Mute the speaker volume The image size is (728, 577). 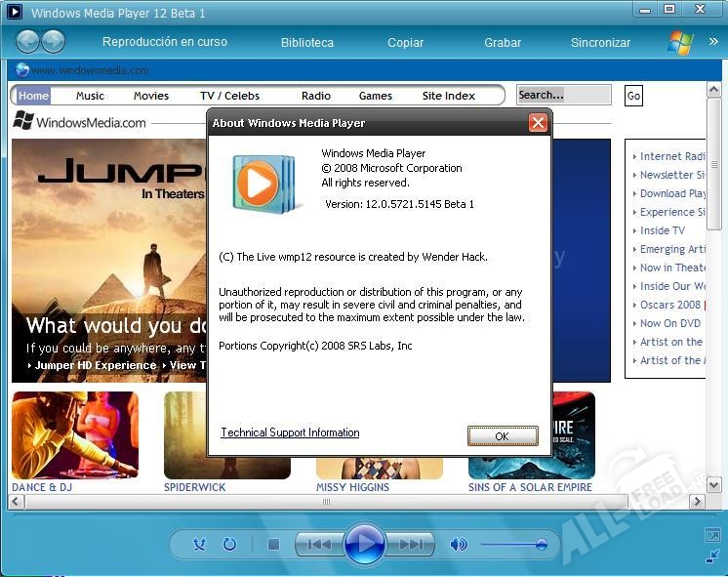coord(458,544)
